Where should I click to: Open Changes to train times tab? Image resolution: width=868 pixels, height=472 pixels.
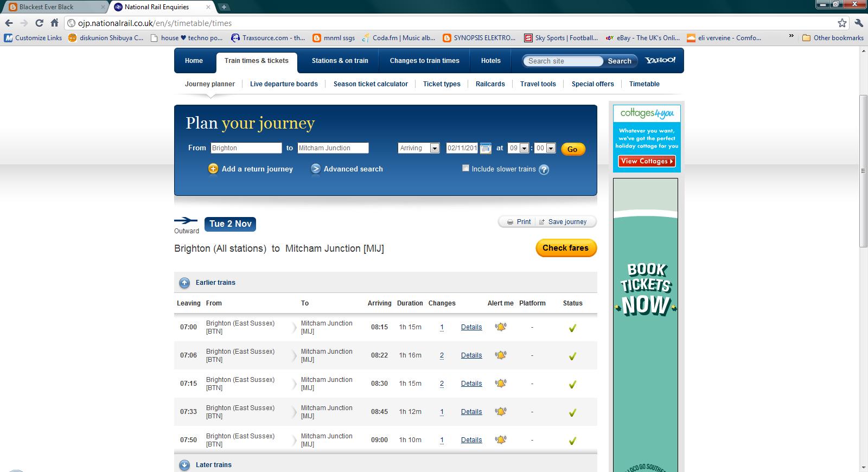(424, 61)
